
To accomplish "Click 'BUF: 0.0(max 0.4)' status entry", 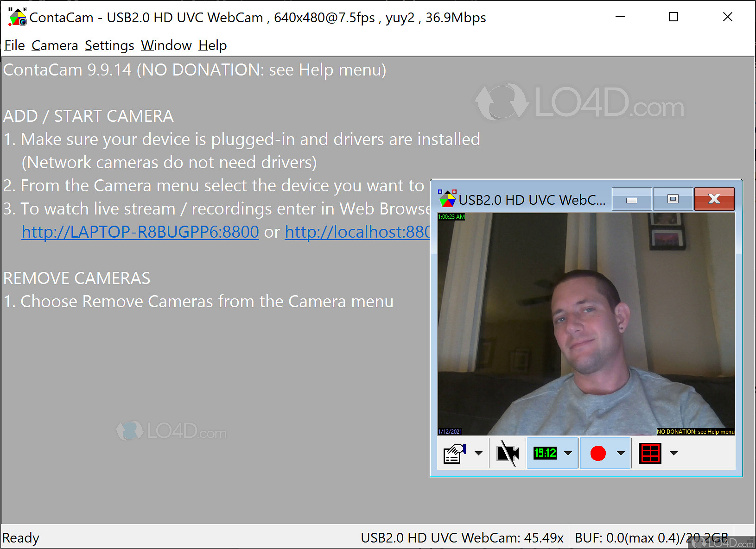I will click(x=651, y=538).
